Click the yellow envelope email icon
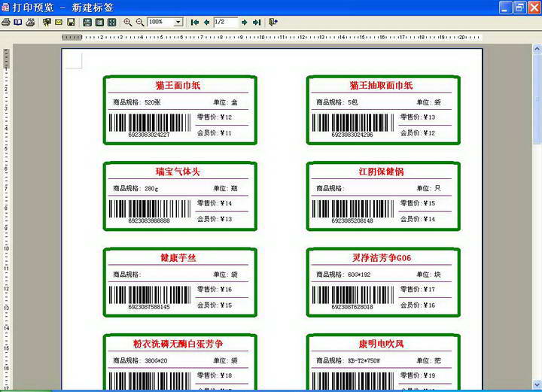The width and height of the screenshot is (542, 392). [x=59, y=23]
